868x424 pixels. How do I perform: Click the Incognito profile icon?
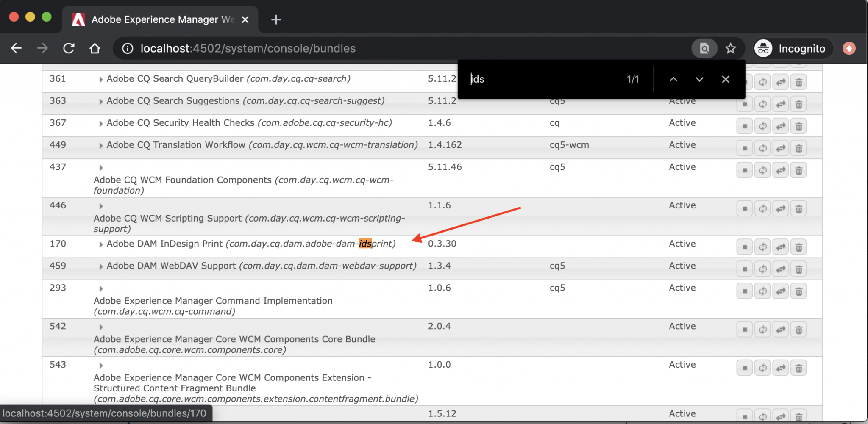pos(763,48)
